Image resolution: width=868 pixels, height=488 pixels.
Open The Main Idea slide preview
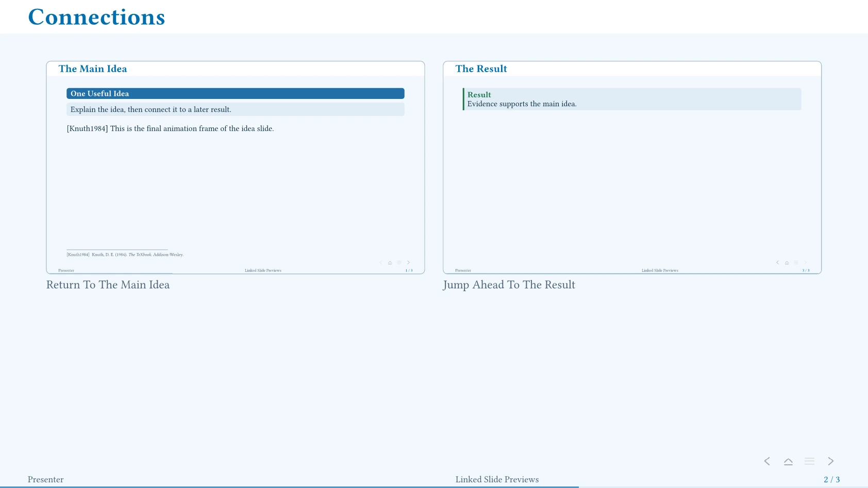[236, 167]
